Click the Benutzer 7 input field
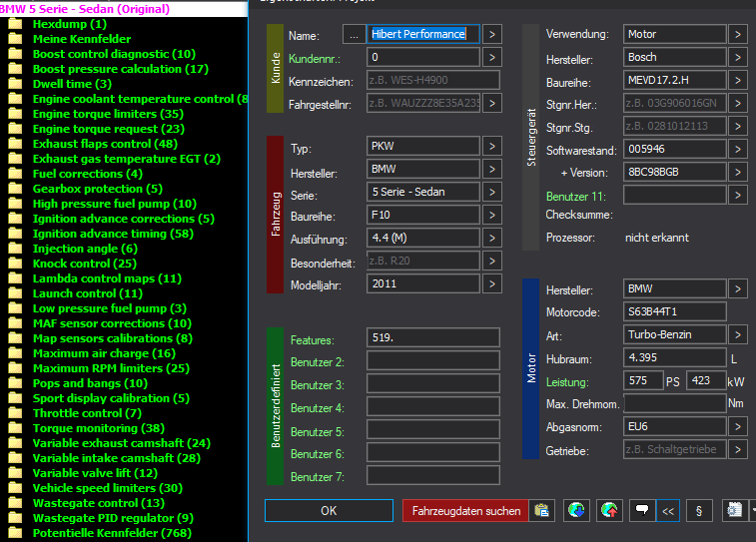This screenshot has height=542, width=756. [433, 475]
